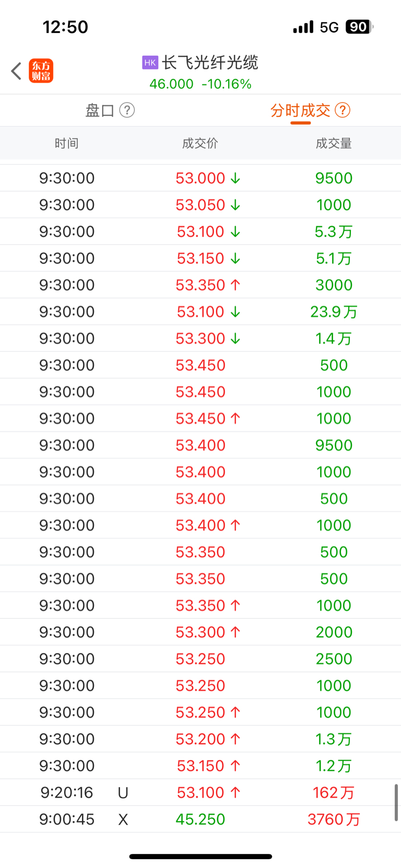
Task: Tap the 成交量 column header
Action: tap(334, 144)
